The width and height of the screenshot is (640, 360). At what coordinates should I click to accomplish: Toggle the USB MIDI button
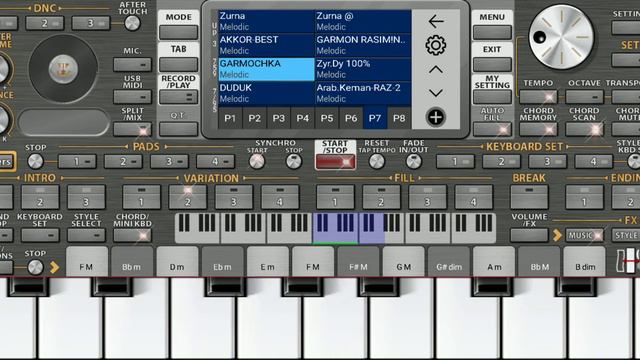pos(132,97)
